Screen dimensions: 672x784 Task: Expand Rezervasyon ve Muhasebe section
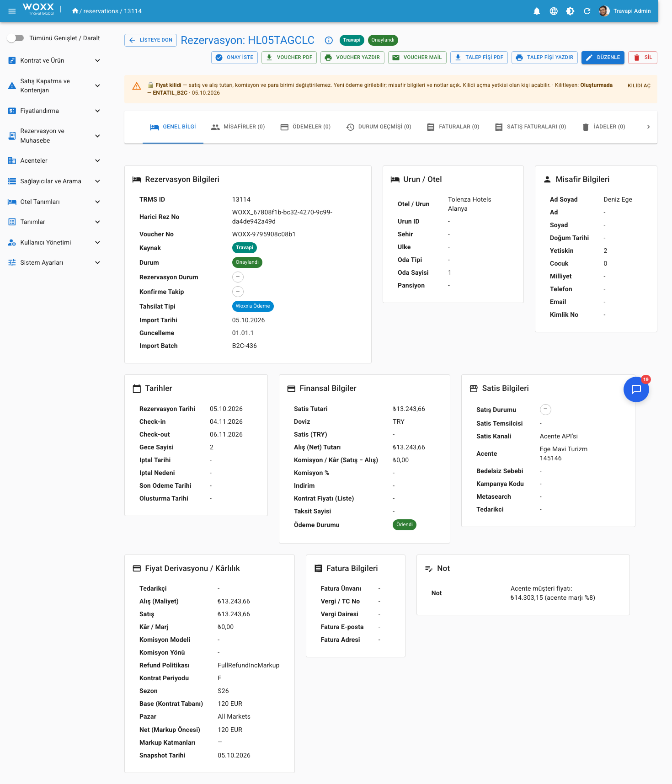[x=54, y=136]
